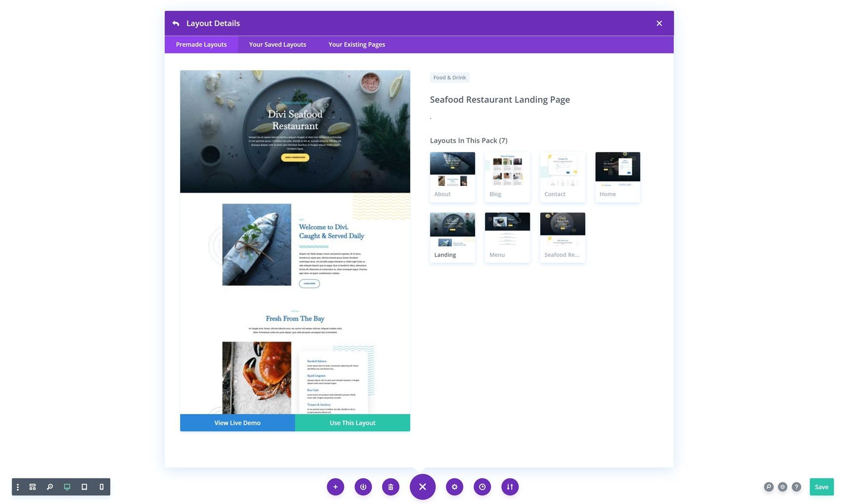This screenshot has height=504, width=844.
Task: Select phone preview mode
Action: [101, 487]
